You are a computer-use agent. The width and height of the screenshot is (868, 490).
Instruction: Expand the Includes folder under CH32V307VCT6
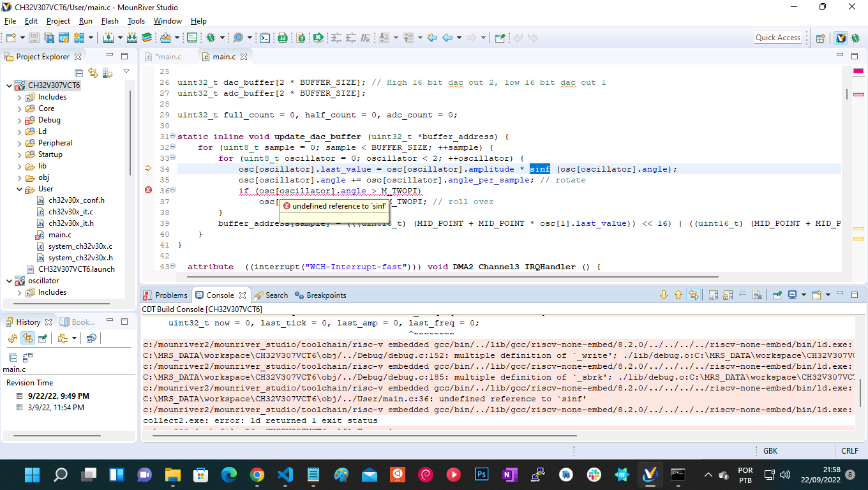pyautogui.click(x=19, y=97)
